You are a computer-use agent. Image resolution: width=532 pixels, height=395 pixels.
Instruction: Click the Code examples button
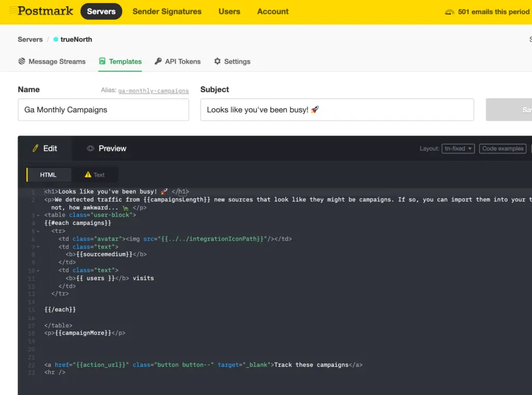[x=503, y=149]
